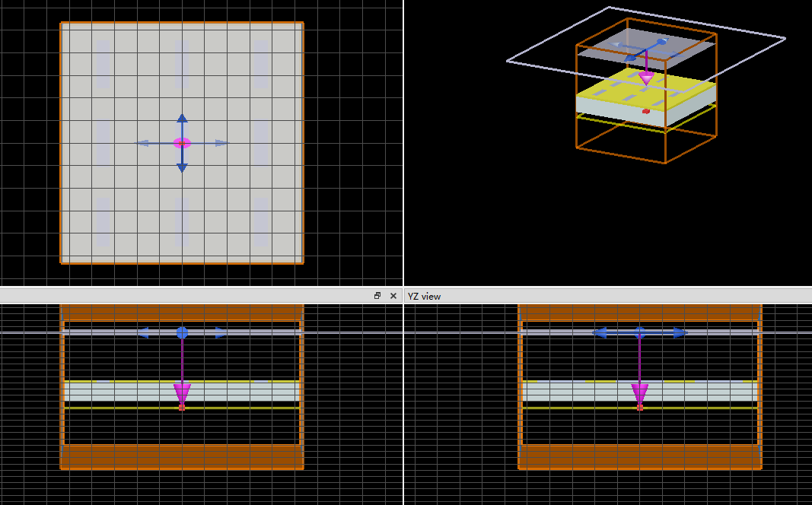The height and width of the screenshot is (505, 812).
Task: Click the upward blue polarization arrowhead
Action: click(182, 118)
